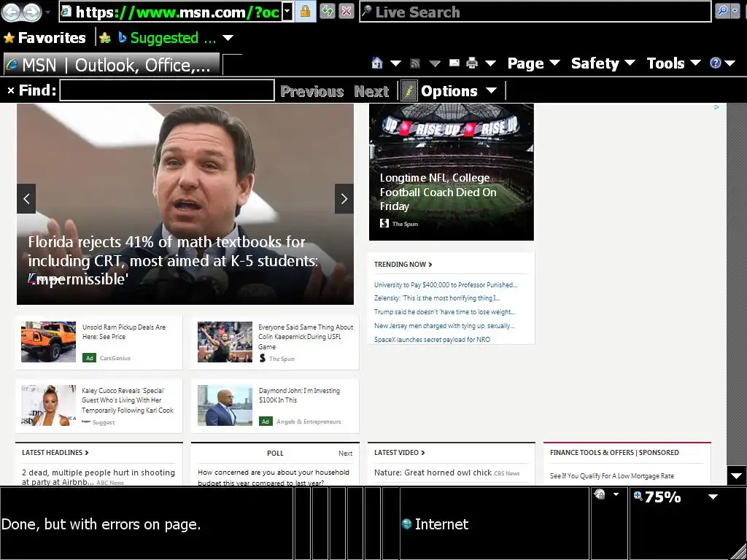The height and width of the screenshot is (560, 747).
Task: Select the MSN Outlook, Office tab
Action: coord(112,65)
